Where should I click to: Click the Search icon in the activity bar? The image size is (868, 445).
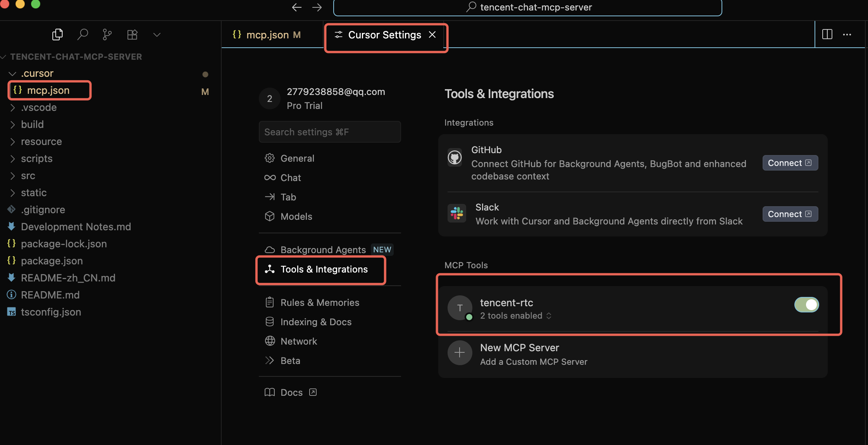point(83,34)
